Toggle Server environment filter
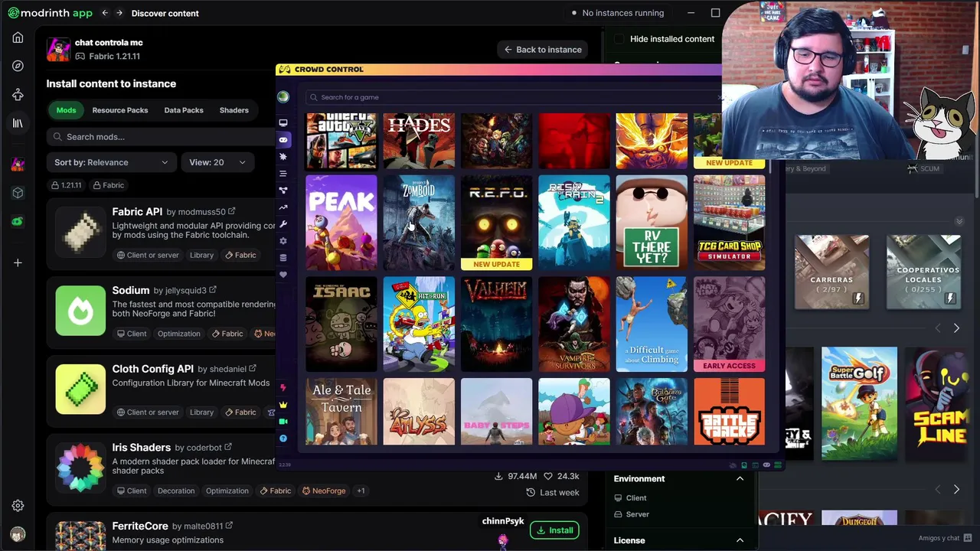The height and width of the screenshot is (551, 980). click(632, 514)
